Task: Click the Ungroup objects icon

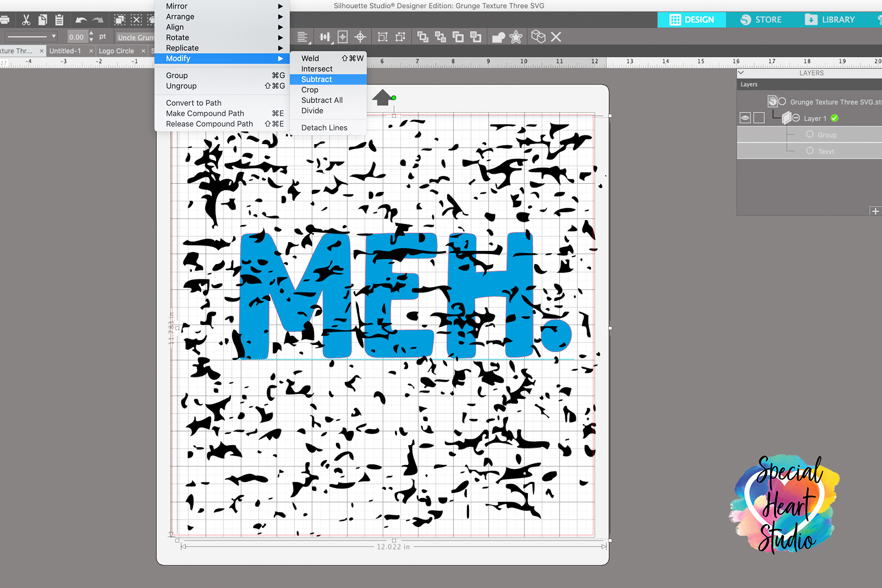Action: pos(400,37)
